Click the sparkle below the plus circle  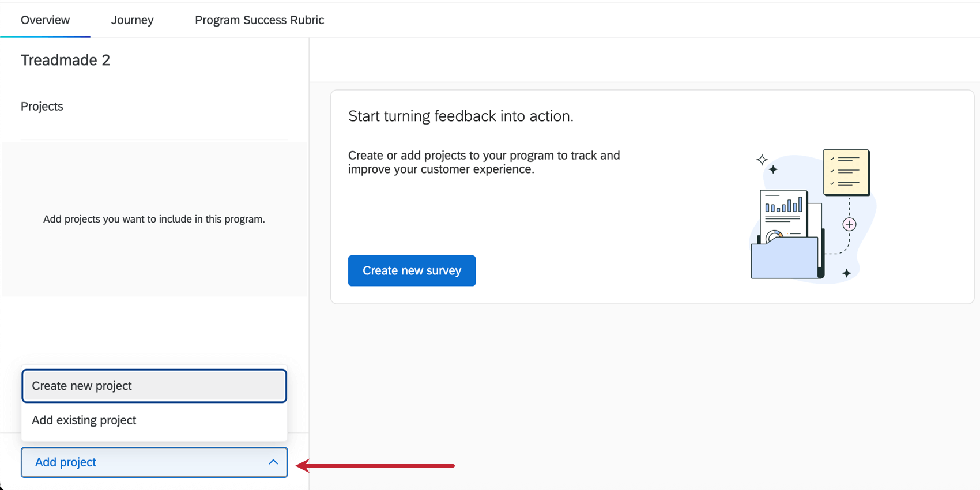[846, 273]
